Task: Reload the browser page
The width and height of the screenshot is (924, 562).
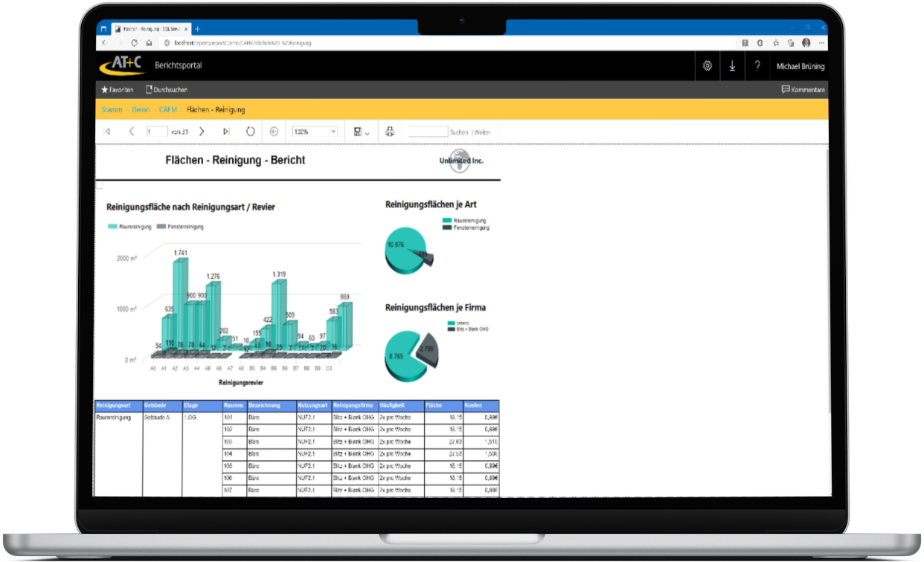Action: [134, 43]
